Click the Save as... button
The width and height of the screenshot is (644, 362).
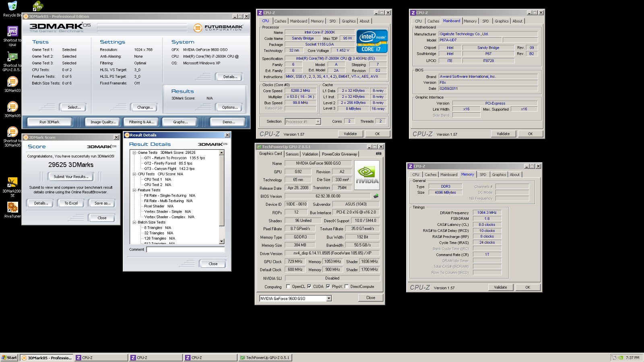[102, 203]
